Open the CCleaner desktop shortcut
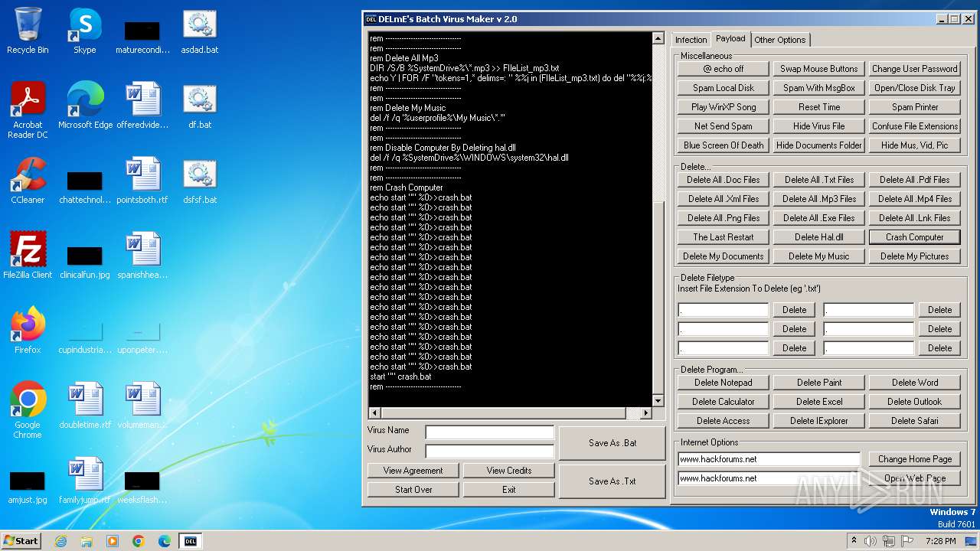 pyautogui.click(x=28, y=181)
